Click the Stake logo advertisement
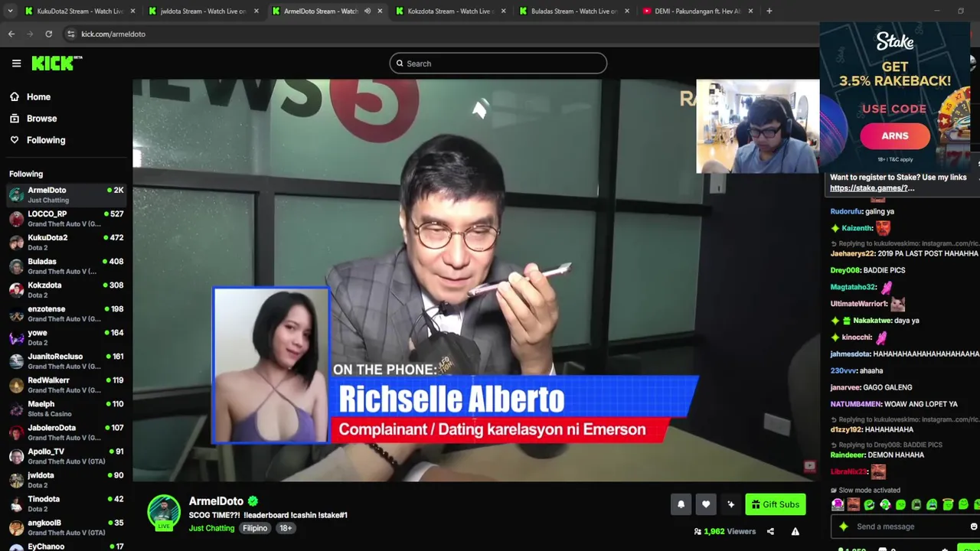The height and width of the screenshot is (551, 980). click(x=895, y=42)
